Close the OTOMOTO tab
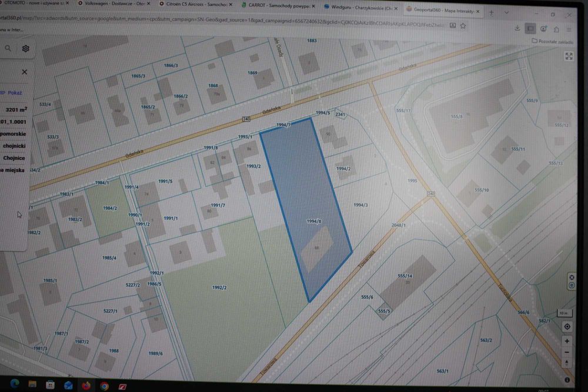 click(x=68, y=2)
